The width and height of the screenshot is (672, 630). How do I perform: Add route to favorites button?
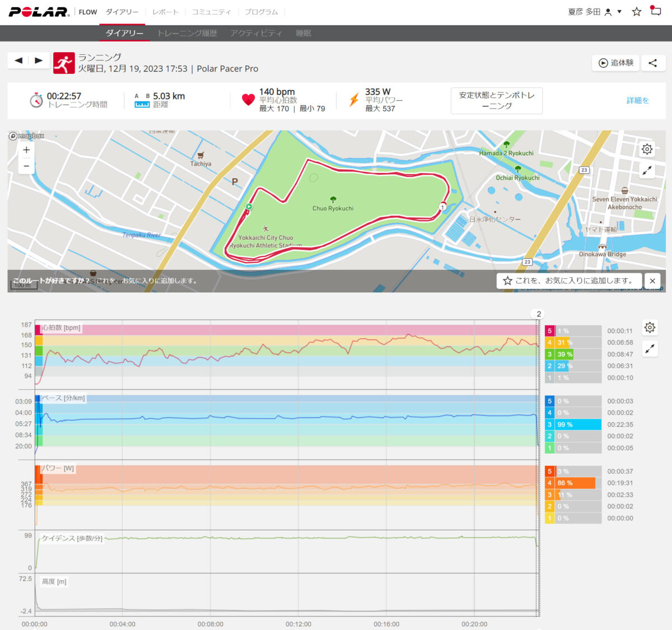(568, 281)
